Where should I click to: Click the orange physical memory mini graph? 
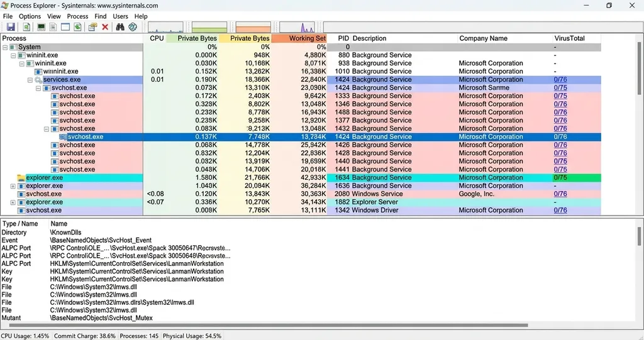coord(253,27)
